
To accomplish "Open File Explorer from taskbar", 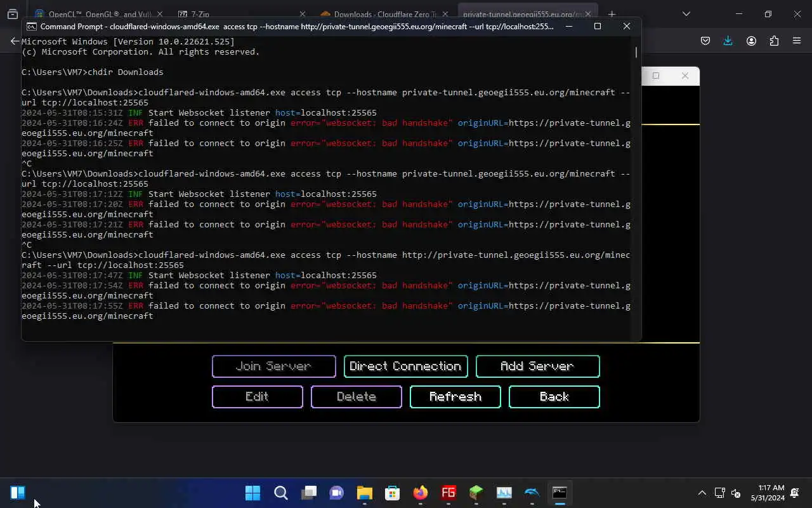I will tap(364, 493).
